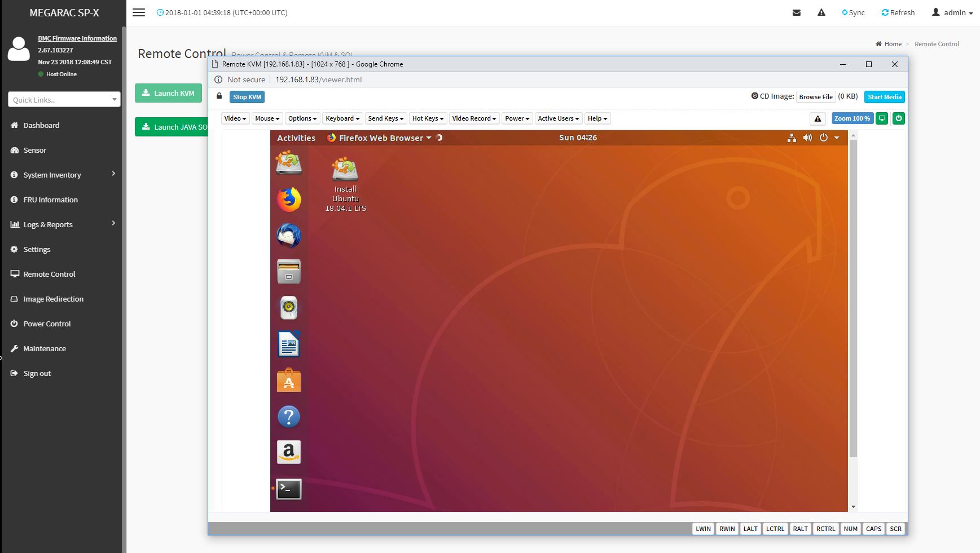Click the Ubuntu volume speaker icon

click(x=807, y=138)
